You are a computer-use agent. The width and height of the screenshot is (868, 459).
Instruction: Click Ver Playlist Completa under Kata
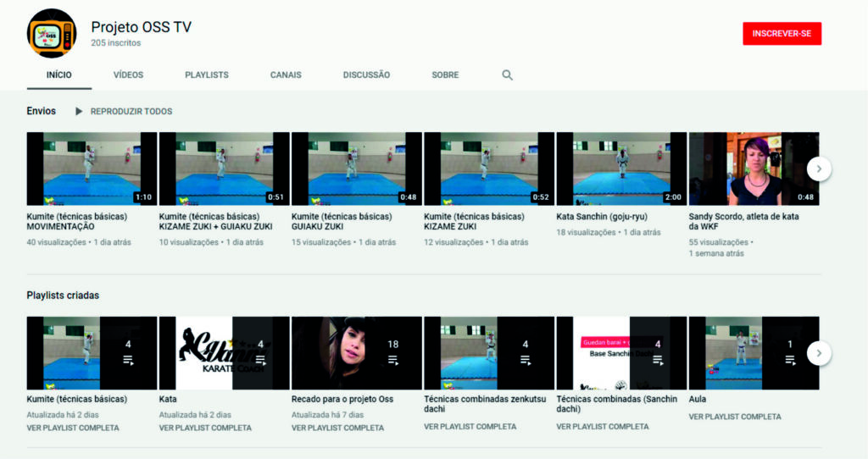click(205, 428)
